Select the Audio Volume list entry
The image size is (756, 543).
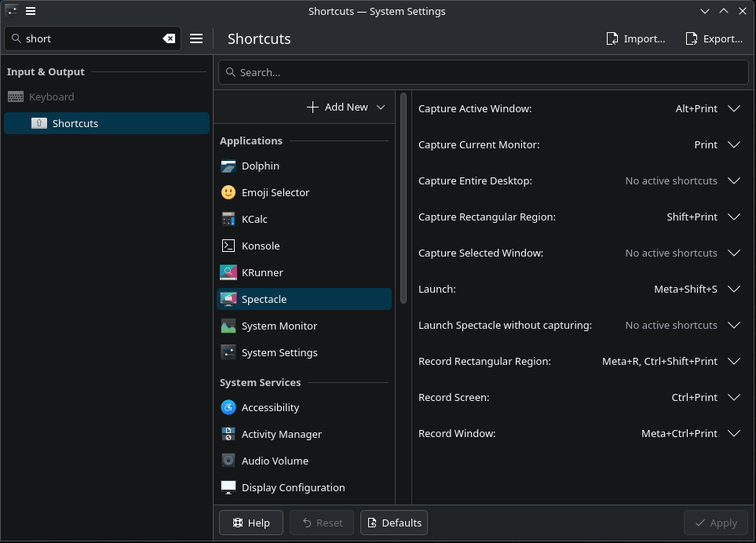304,461
